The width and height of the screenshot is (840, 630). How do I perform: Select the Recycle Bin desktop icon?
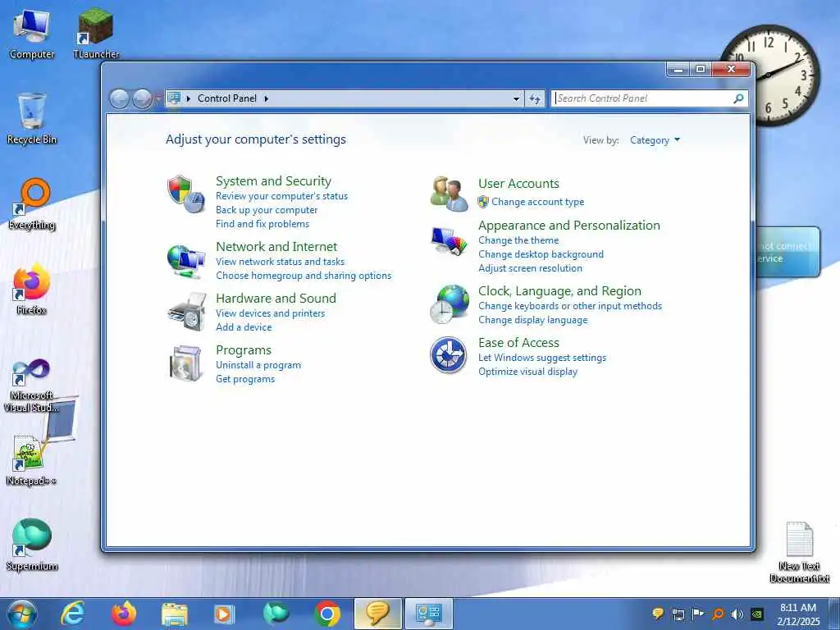(32, 120)
